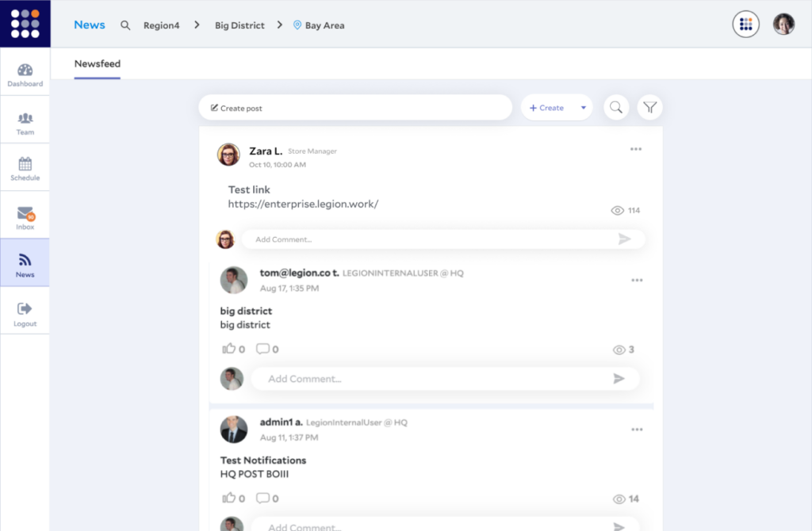Click the Bay Area location pin
This screenshot has width=812, height=531.
[297, 25]
